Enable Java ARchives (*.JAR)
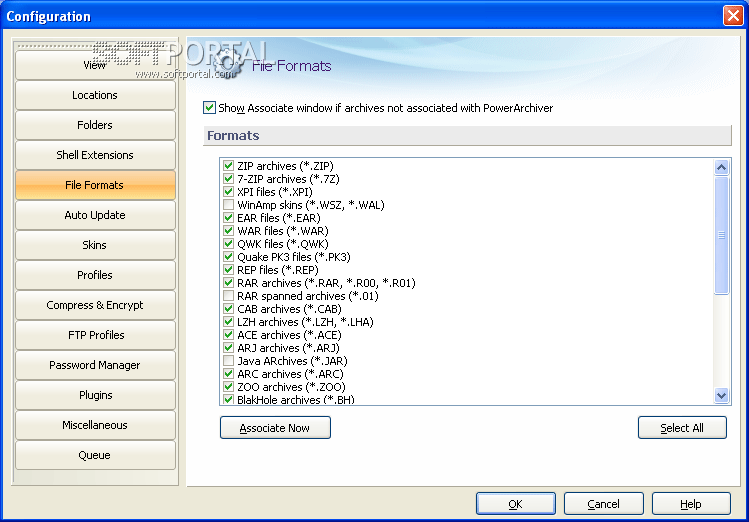Screen dimensions: 749x522 (x=228, y=361)
